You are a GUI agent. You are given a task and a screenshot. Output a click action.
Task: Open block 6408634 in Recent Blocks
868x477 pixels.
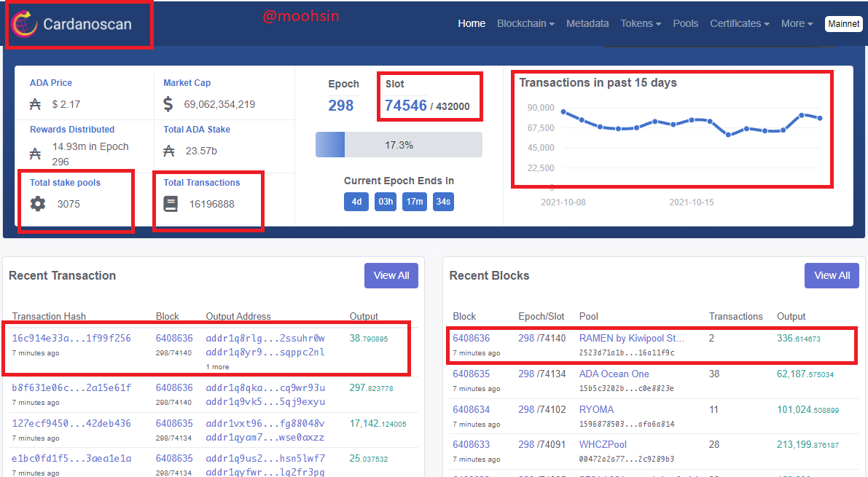pos(471,409)
